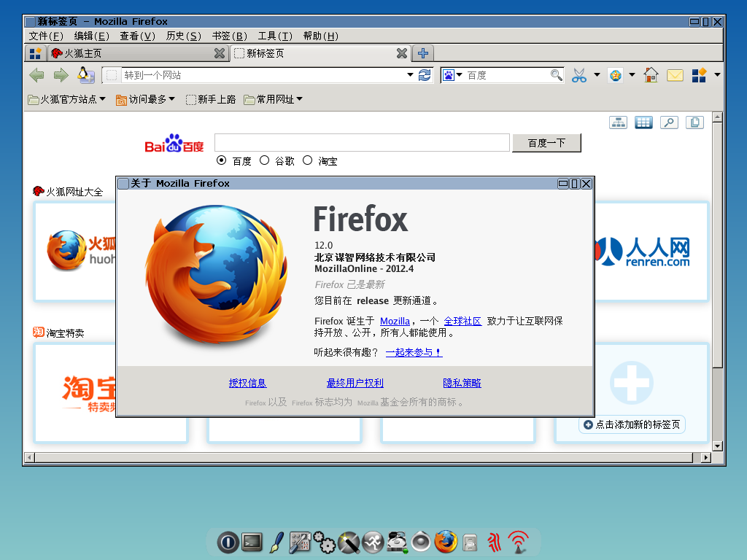Click the magnifier in the toolbar search box
Viewport: 747px width, 560px height.
556,75
